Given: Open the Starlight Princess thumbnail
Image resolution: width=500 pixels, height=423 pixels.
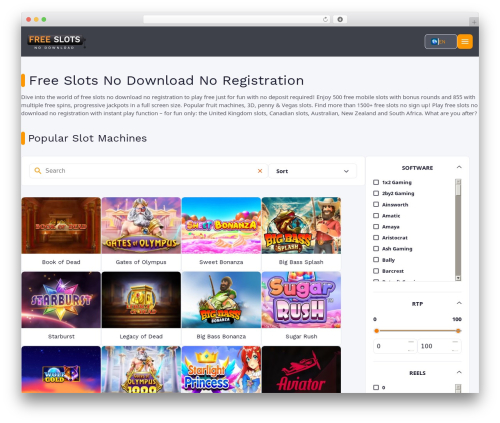Looking at the screenshot, I should tap(221, 369).
